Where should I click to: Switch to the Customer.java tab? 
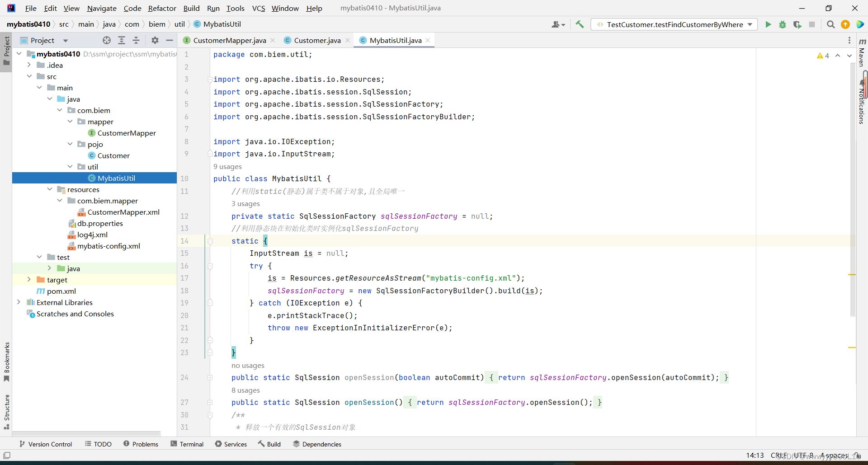click(x=316, y=40)
